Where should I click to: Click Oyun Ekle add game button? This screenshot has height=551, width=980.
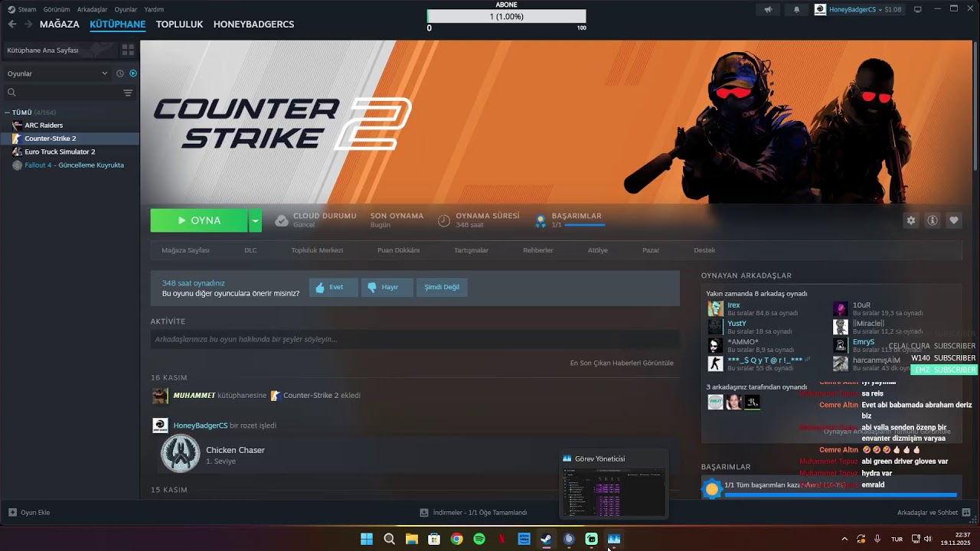[29, 513]
